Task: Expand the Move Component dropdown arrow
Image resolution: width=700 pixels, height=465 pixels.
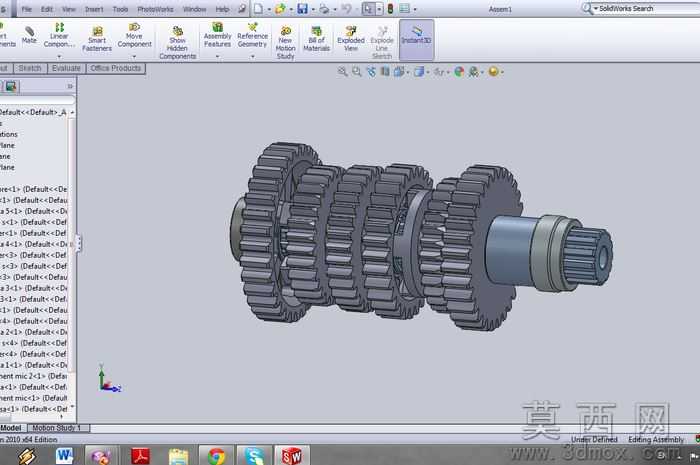Action: pyautogui.click(x=134, y=57)
